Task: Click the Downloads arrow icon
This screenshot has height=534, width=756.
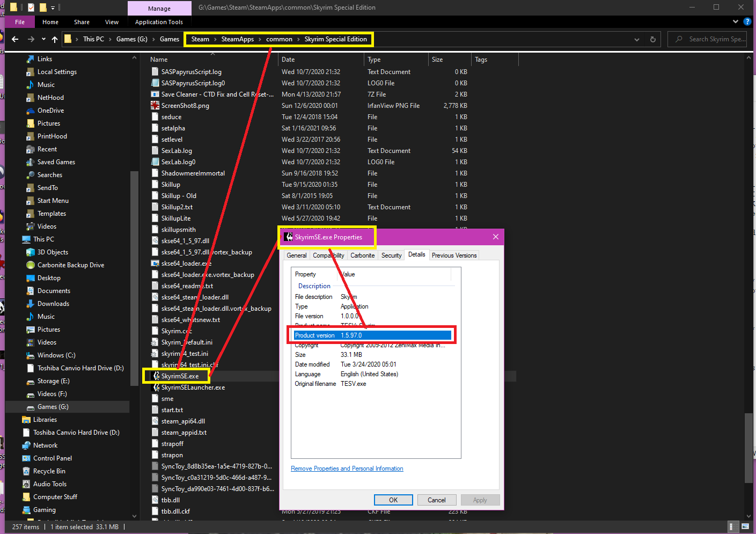Action: pos(31,304)
